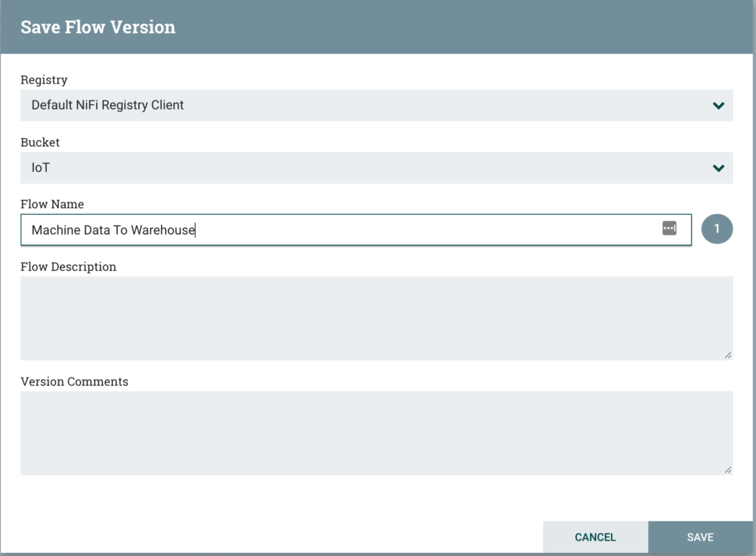756x556 pixels.
Task: Click the resize handle of Flow Description
Action: (x=726, y=356)
